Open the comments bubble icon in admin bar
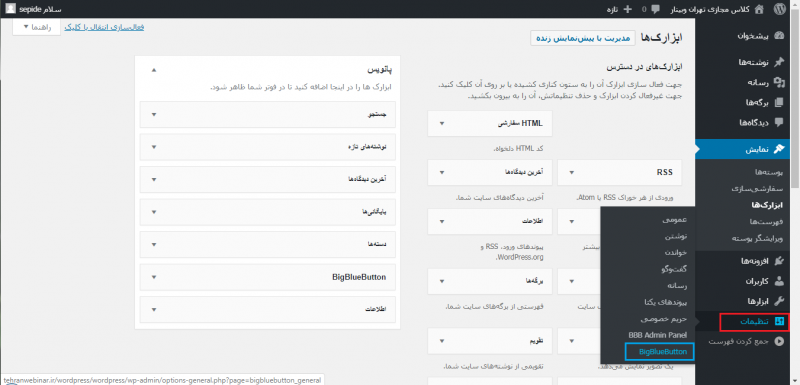The height and width of the screenshot is (385, 800). point(656,9)
